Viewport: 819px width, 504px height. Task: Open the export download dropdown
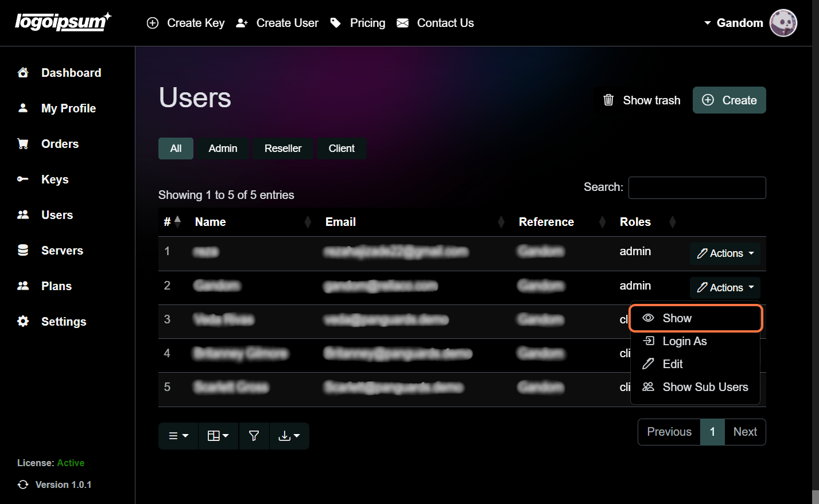pyautogui.click(x=289, y=436)
